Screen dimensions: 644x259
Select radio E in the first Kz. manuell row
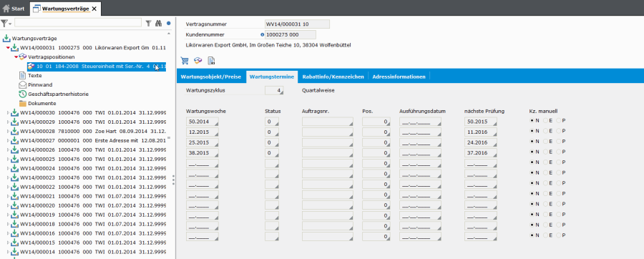tap(546, 121)
